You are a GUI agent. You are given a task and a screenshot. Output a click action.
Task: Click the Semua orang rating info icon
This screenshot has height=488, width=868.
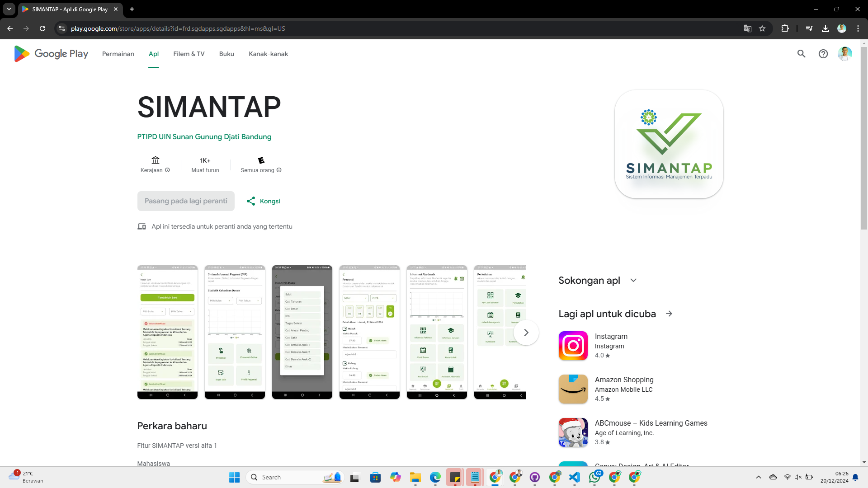click(x=279, y=170)
